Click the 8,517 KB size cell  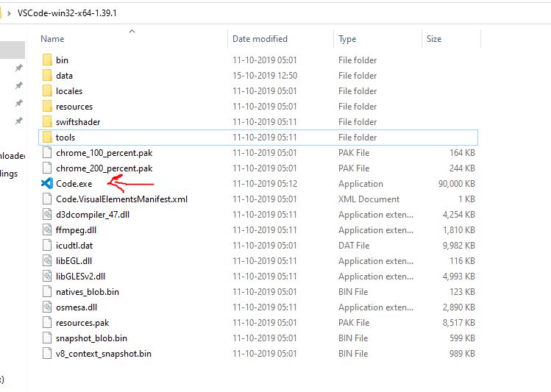coord(458,323)
